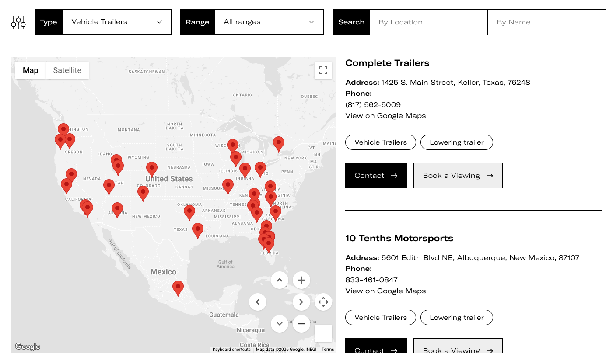The image size is (613, 364).
Task: Click the 10 Tenths Motorsports heading
Action: coord(399,238)
